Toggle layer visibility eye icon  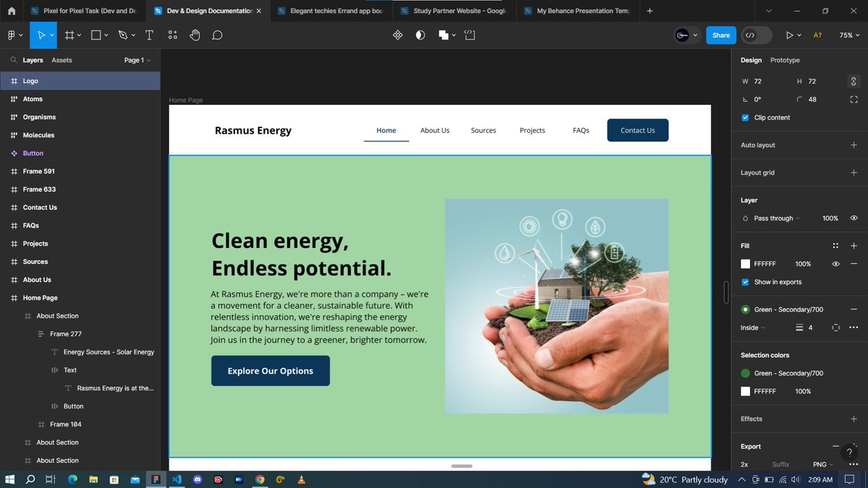[854, 218]
